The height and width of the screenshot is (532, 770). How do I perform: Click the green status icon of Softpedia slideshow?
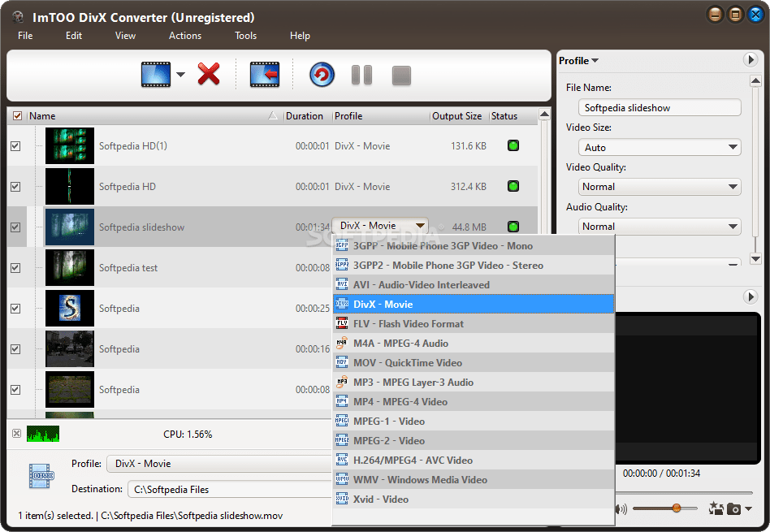pyautogui.click(x=513, y=227)
